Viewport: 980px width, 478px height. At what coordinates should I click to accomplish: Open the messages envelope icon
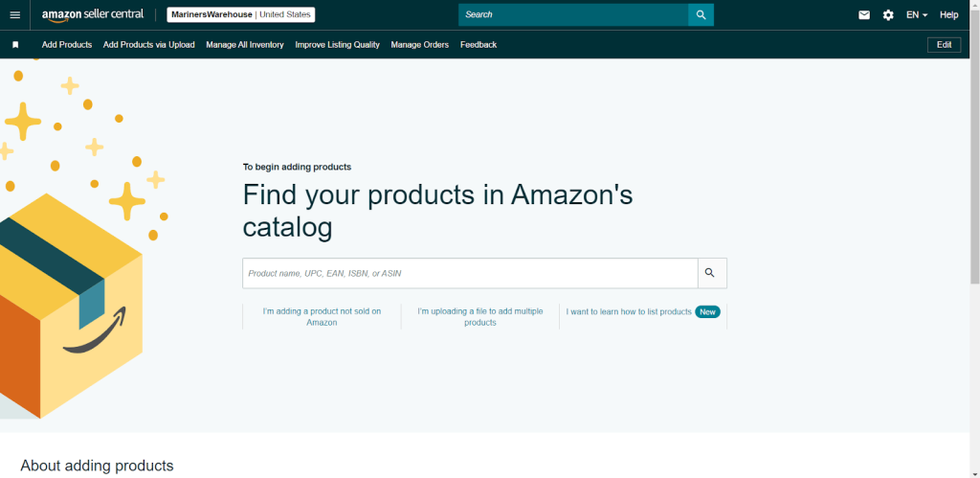(x=864, y=15)
